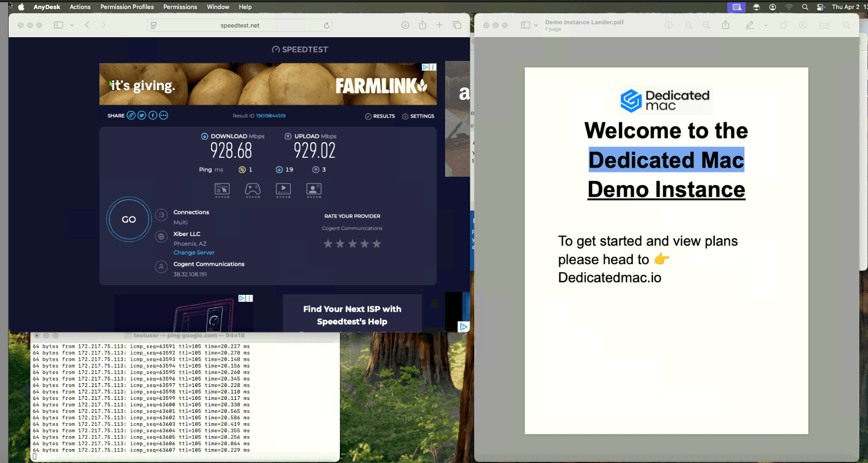Rotate the PDF page in Preview

(784, 25)
